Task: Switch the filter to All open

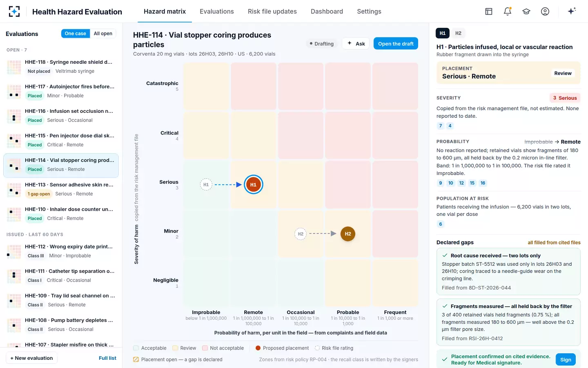Action: tap(103, 34)
